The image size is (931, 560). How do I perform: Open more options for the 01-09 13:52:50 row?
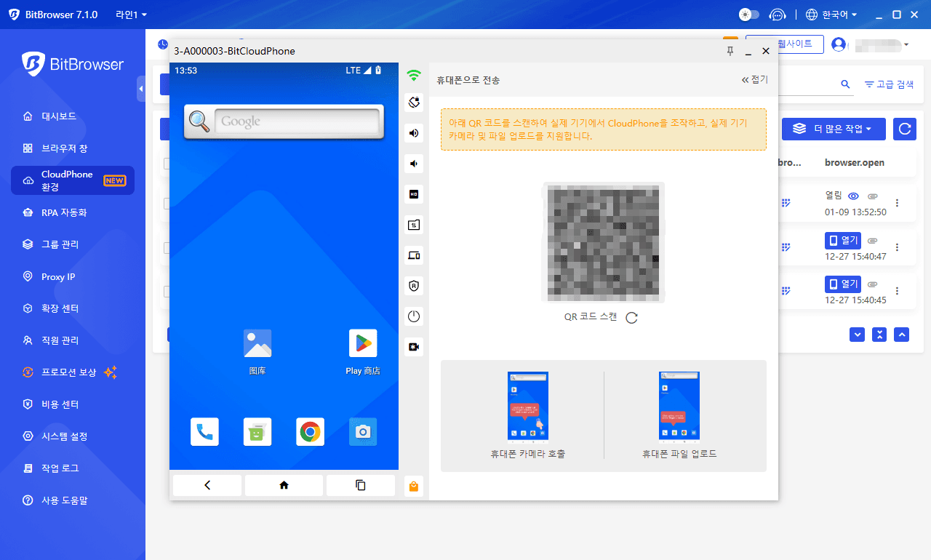pos(897,203)
